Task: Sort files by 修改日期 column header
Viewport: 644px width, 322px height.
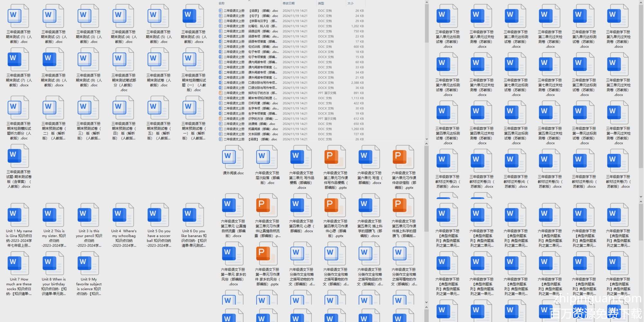Action: [289, 4]
